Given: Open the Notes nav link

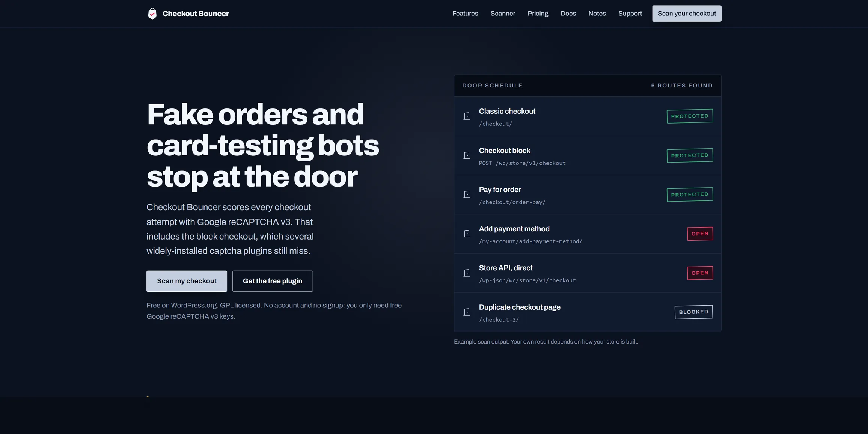Looking at the screenshot, I should pyautogui.click(x=597, y=14).
